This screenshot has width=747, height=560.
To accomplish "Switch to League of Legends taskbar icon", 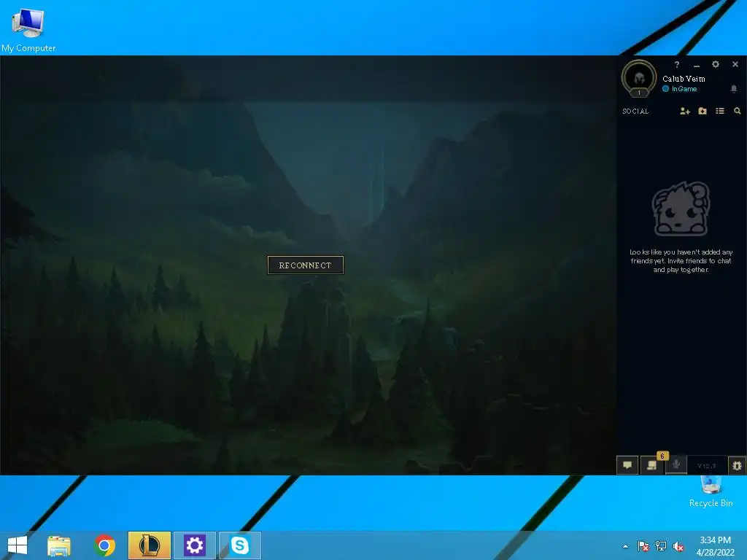I will point(149,545).
